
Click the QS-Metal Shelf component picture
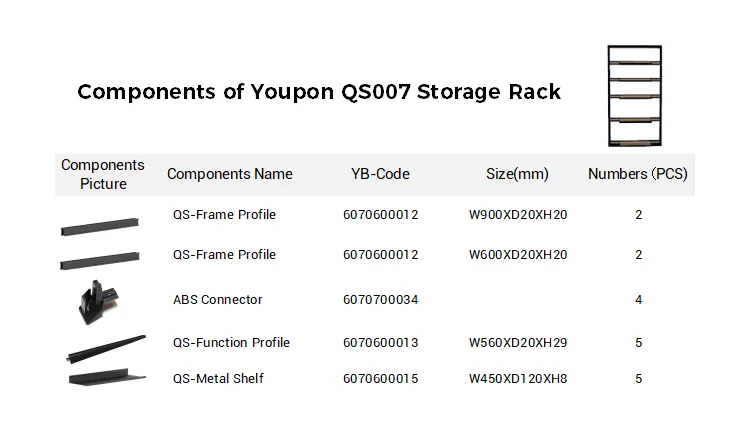pos(107,378)
